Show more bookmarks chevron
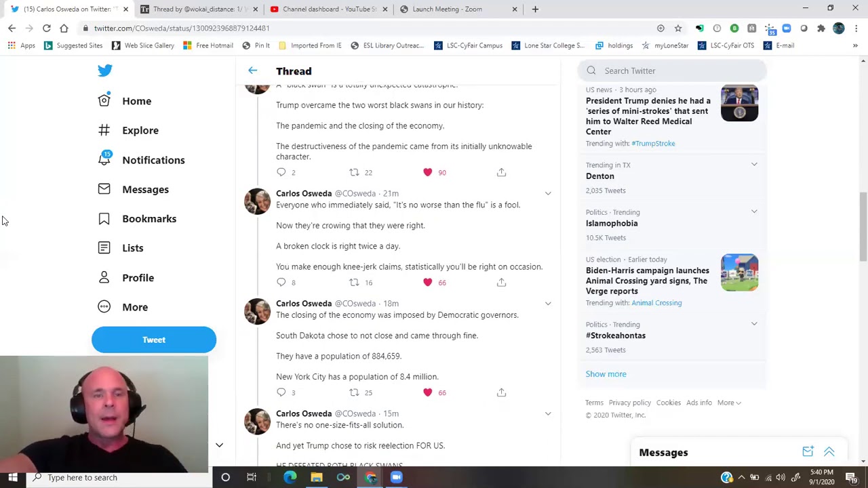The height and width of the screenshot is (488, 868). [855, 45]
